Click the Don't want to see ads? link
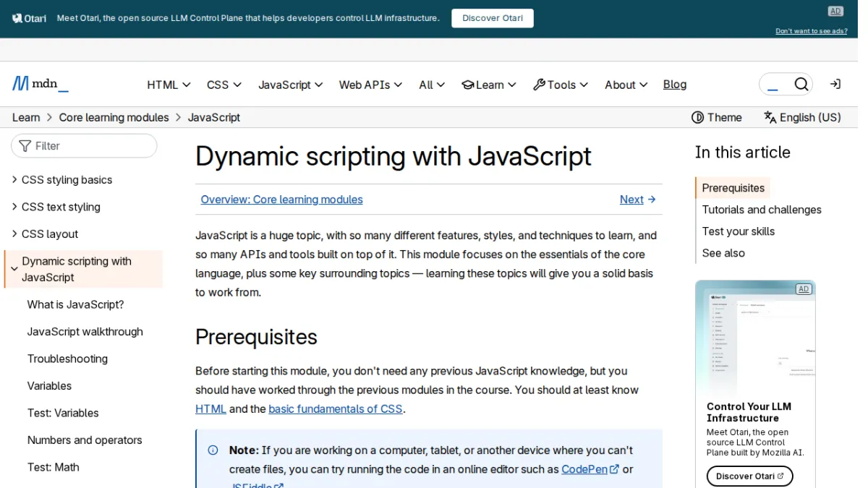This screenshot has width=868, height=488. tap(812, 31)
